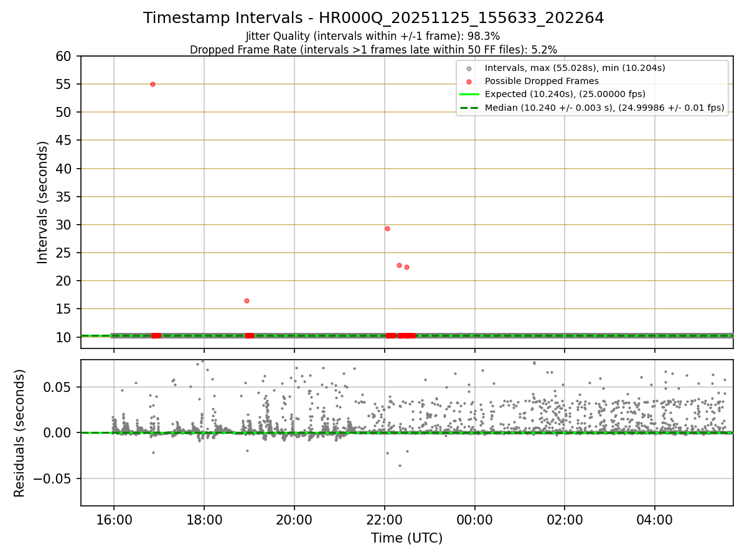Click the '04:00' x-axis tick label
Screen dimensions: 747x560
pyautogui.click(x=655, y=520)
